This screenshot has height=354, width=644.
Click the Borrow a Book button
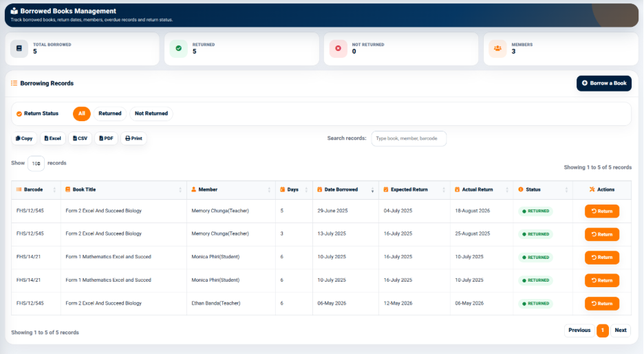[604, 83]
